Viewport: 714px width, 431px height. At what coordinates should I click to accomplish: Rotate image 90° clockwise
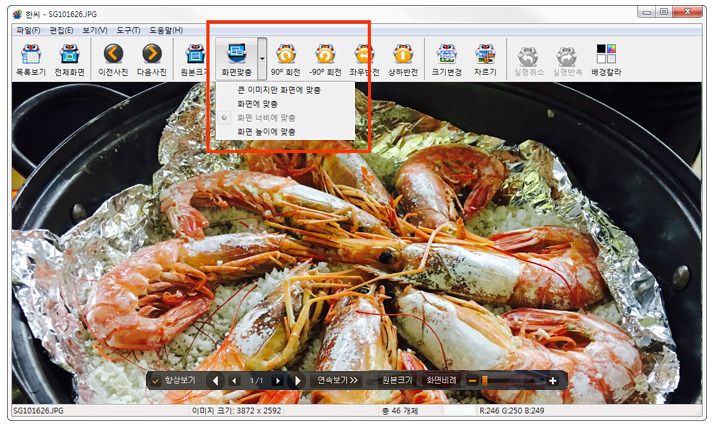point(286,59)
